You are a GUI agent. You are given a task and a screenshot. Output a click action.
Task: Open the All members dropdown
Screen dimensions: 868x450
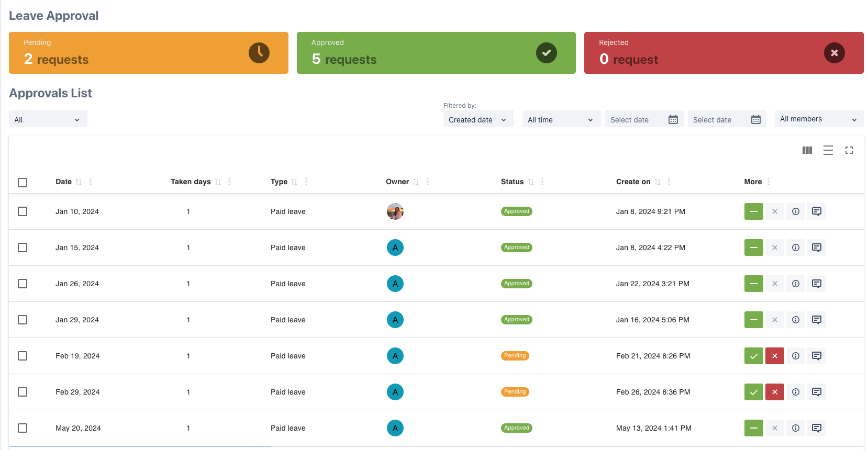(818, 119)
